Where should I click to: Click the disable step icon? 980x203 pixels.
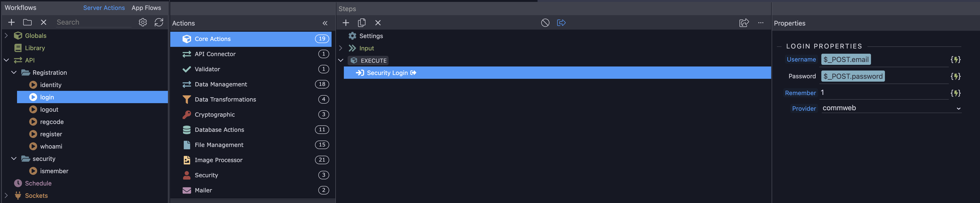click(x=545, y=23)
